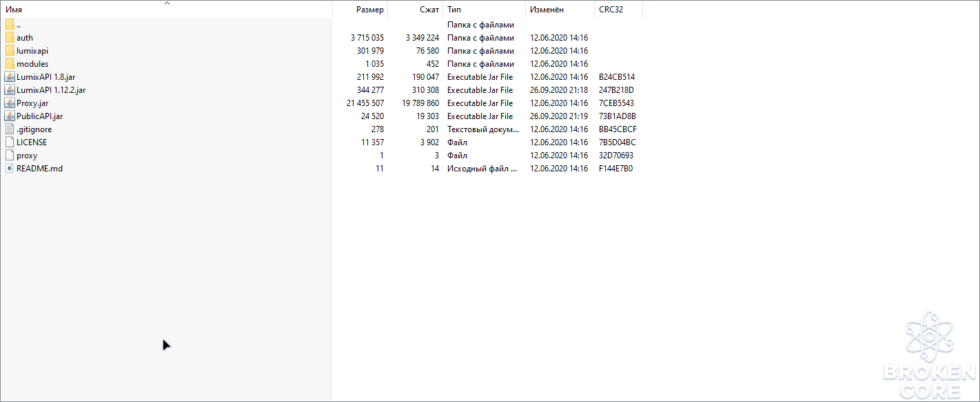The image size is (980, 402).
Task: Click the size value '301 979'
Action: (371, 51)
